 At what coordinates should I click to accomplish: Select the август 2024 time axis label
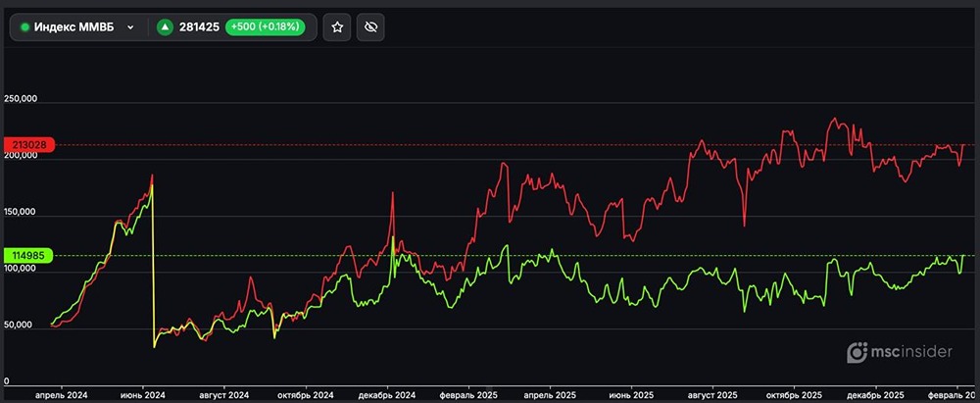coord(223,394)
